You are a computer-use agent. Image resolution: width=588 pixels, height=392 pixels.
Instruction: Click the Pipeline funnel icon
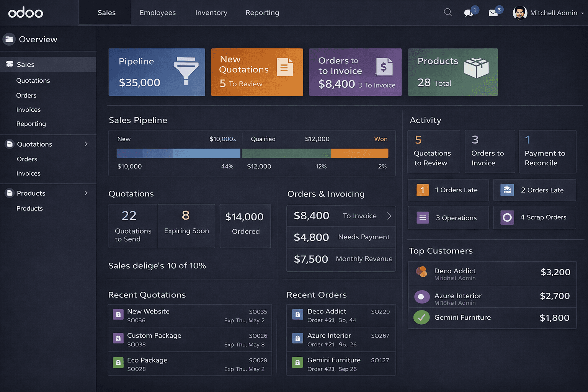click(186, 71)
